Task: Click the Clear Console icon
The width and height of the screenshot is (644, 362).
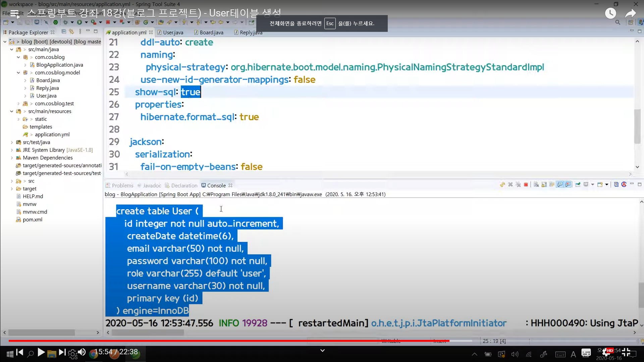Action: click(536, 185)
